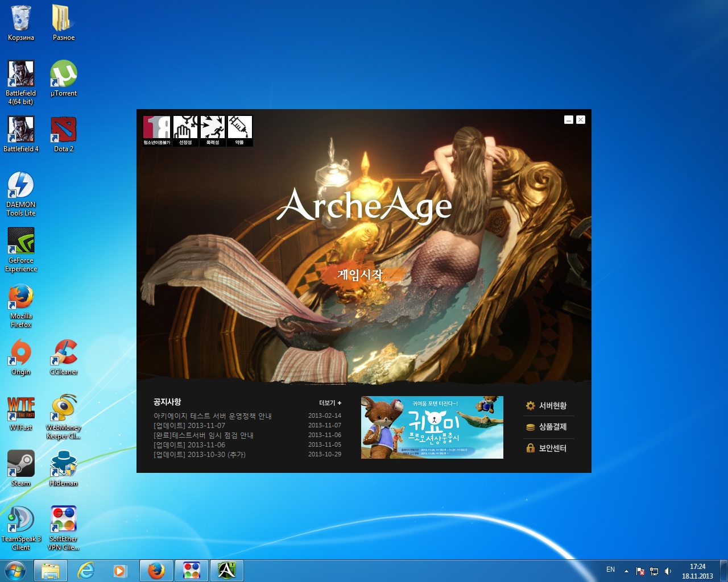Open the network status tray icon
This screenshot has height=582, width=728.
pos(654,571)
